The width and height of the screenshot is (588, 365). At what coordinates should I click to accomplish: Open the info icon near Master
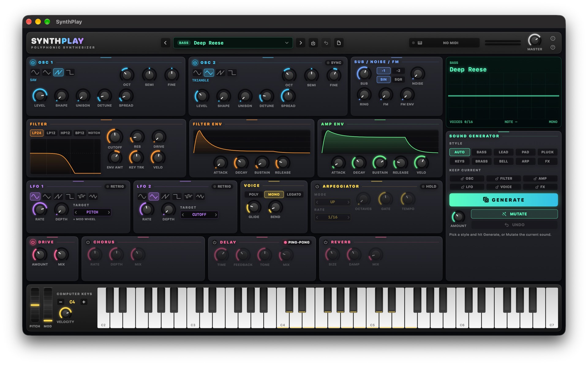tap(553, 39)
